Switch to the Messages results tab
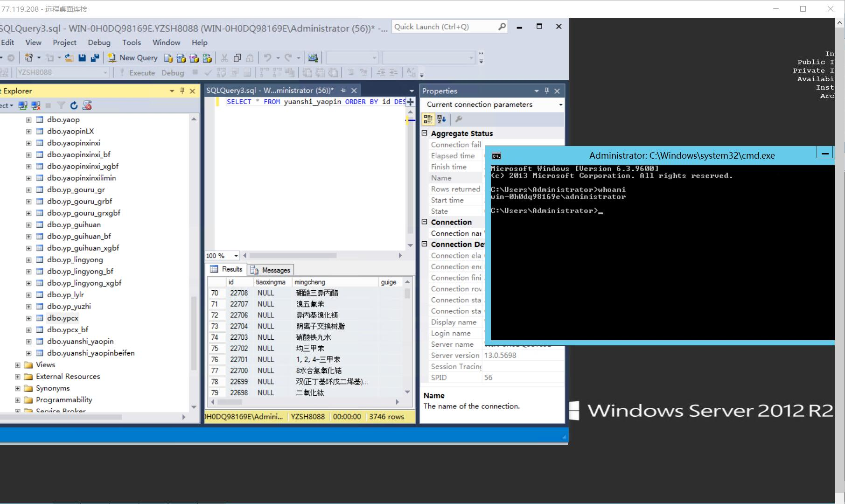The width and height of the screenshot is (845, 504). 271,270
